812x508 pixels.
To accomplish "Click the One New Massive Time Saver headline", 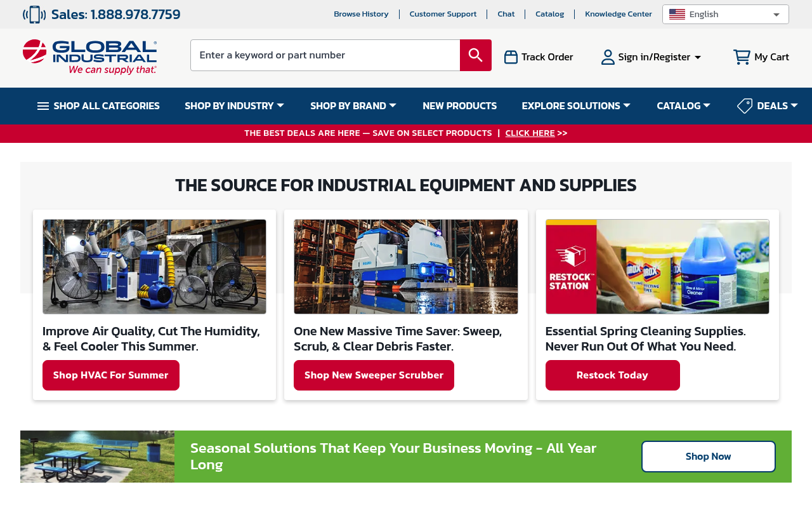I will (398, 339).
